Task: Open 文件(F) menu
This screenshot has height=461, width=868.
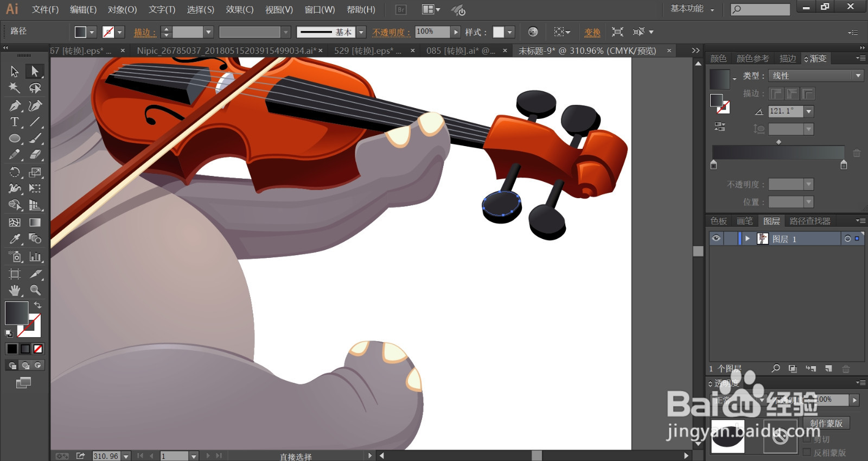Action: [45, 9]
